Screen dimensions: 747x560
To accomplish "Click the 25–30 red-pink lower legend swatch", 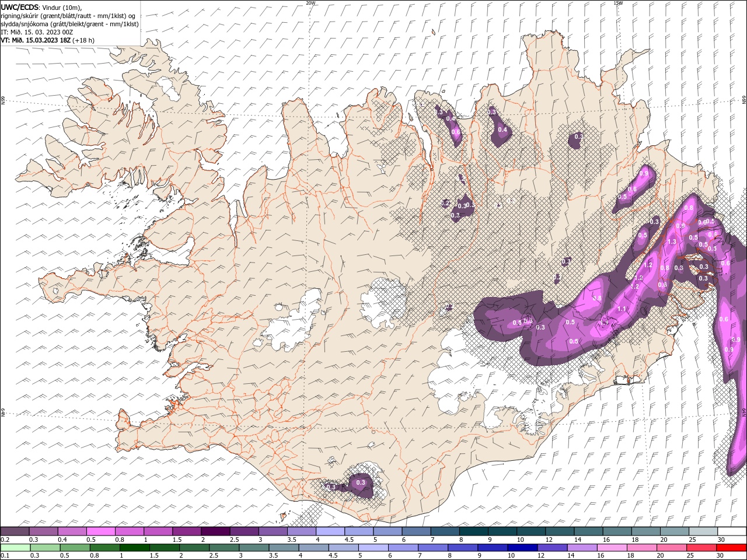I will tap(701, 548).
